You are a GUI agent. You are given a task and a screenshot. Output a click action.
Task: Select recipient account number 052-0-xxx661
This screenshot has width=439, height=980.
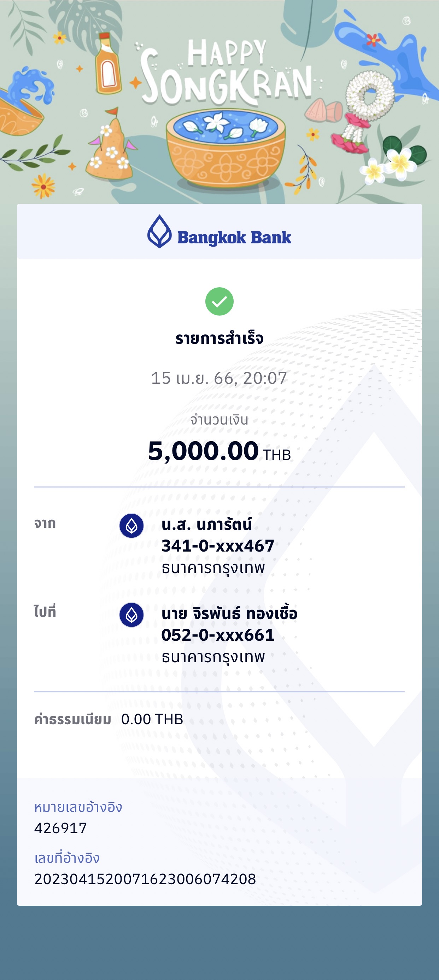[217, 635]
